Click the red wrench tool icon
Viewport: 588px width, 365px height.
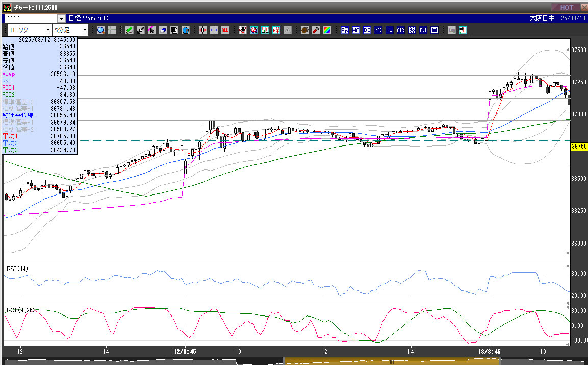[x=316, y=30]
